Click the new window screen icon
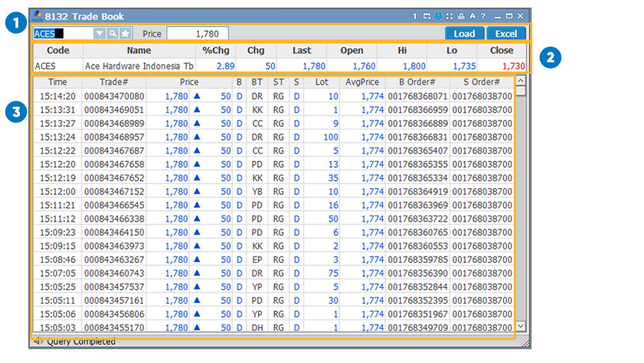Screen dimensions: 644x363 click(427, 16)
